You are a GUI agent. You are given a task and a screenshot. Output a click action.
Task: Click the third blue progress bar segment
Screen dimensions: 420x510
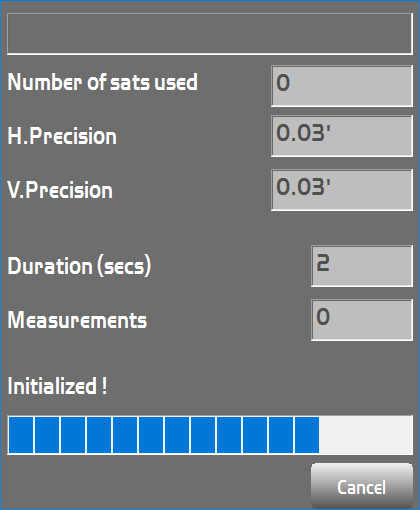coord(73,435)
